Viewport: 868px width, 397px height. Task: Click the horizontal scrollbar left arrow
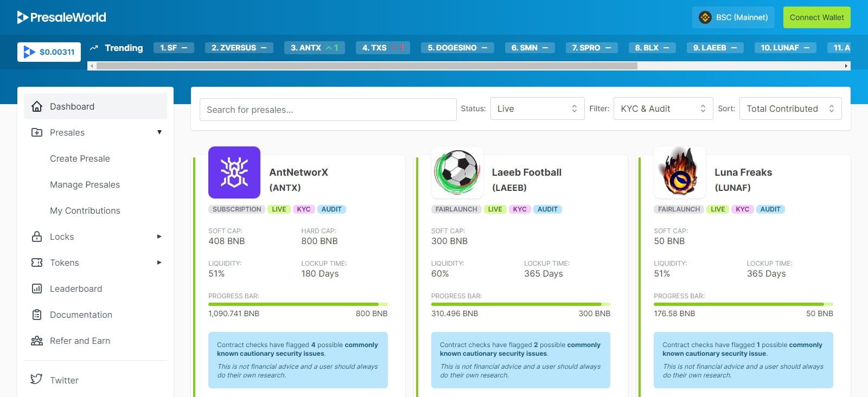click(92, 66)
